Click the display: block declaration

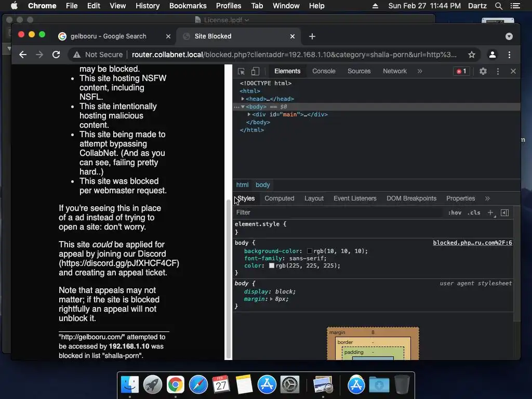[270, 291]
